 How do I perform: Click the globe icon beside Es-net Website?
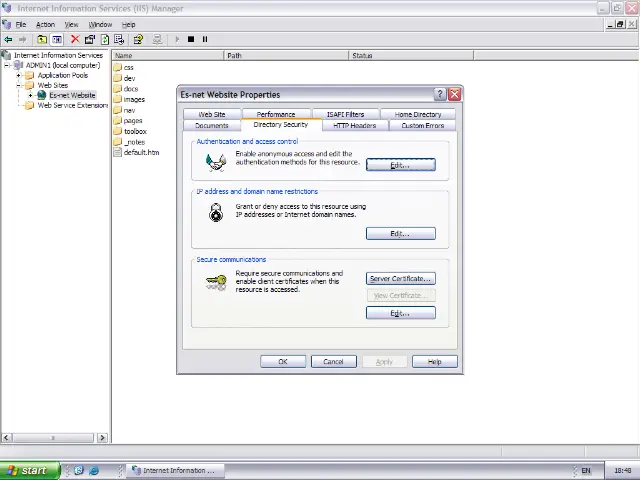(42, 95)
